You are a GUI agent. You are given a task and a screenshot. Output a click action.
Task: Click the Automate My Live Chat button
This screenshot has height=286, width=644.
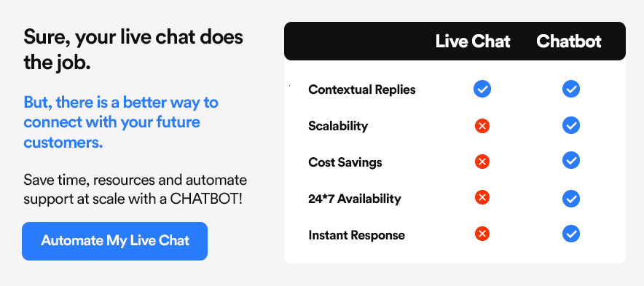(x=114, y=241)
